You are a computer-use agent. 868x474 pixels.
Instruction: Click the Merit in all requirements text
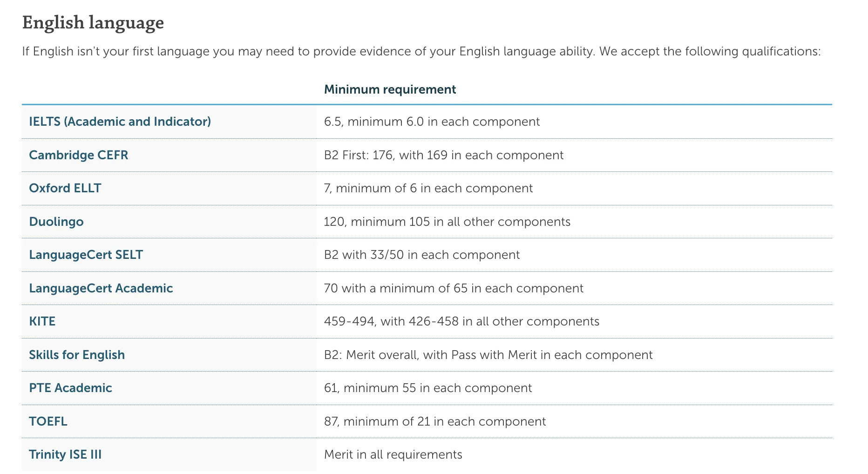(393, 454)
